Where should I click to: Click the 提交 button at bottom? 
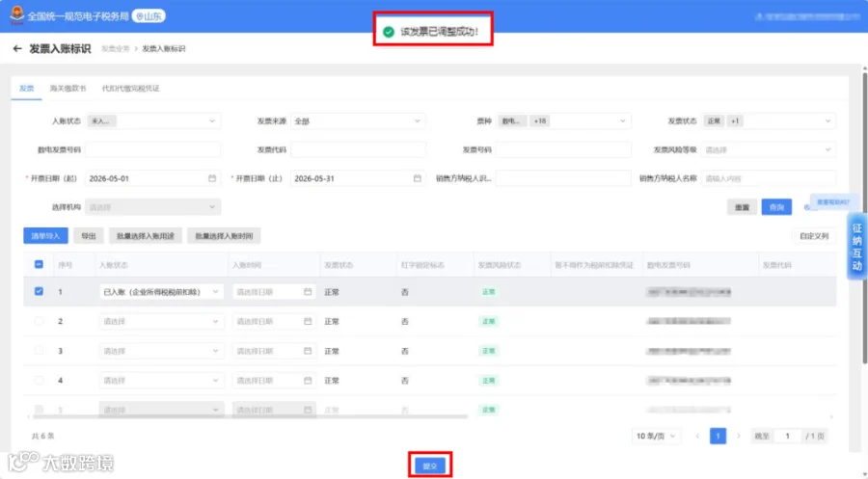[x=430, y=466]
